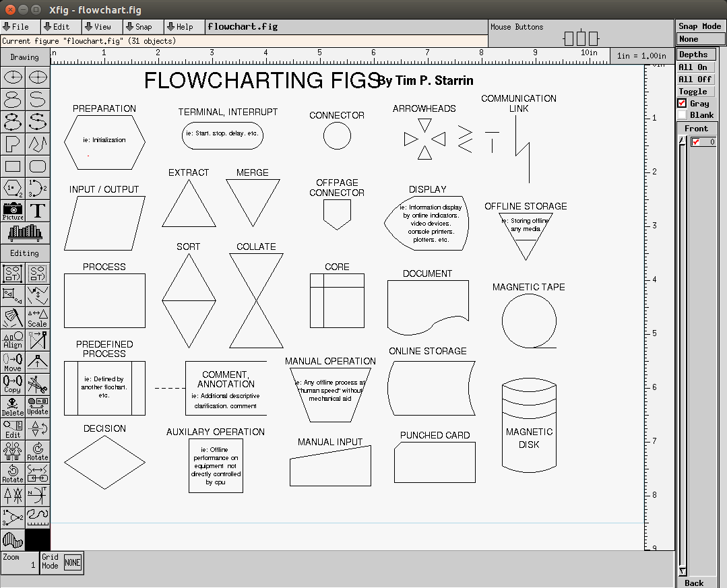Select the glue compound tool
This screenshot has width=727, height=588.
pos(13,273)
